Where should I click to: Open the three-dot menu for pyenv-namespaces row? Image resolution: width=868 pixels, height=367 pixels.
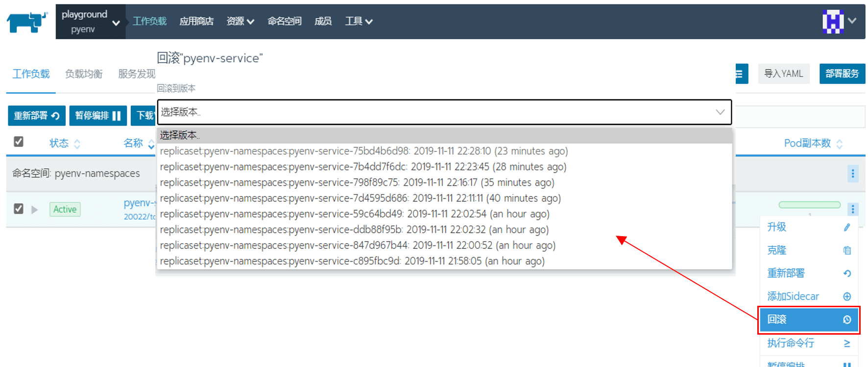[x=853, y=173]
